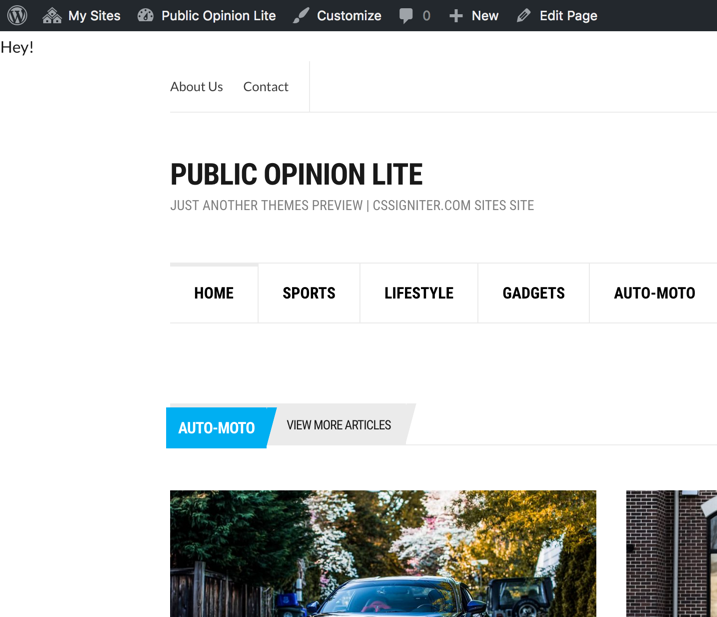Image resolution: width=717 pixels, height=617 pixels.
Task: Click the plus icon beside New
Action: (456, 16)
